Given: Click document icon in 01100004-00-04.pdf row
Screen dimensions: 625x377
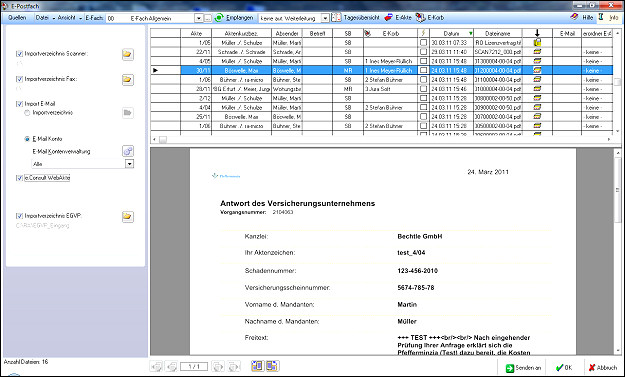Looking at the screenshot, I should pyautogui.click(x=537, y=79).
